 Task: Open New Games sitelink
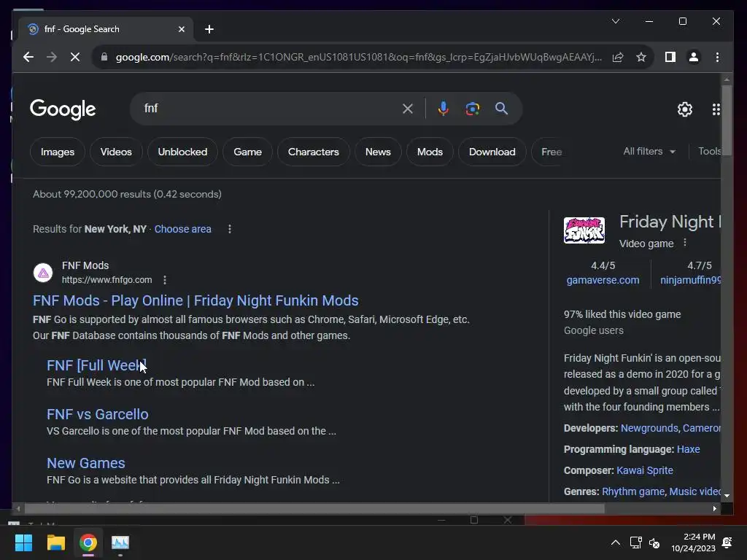(x=86, y=463)
